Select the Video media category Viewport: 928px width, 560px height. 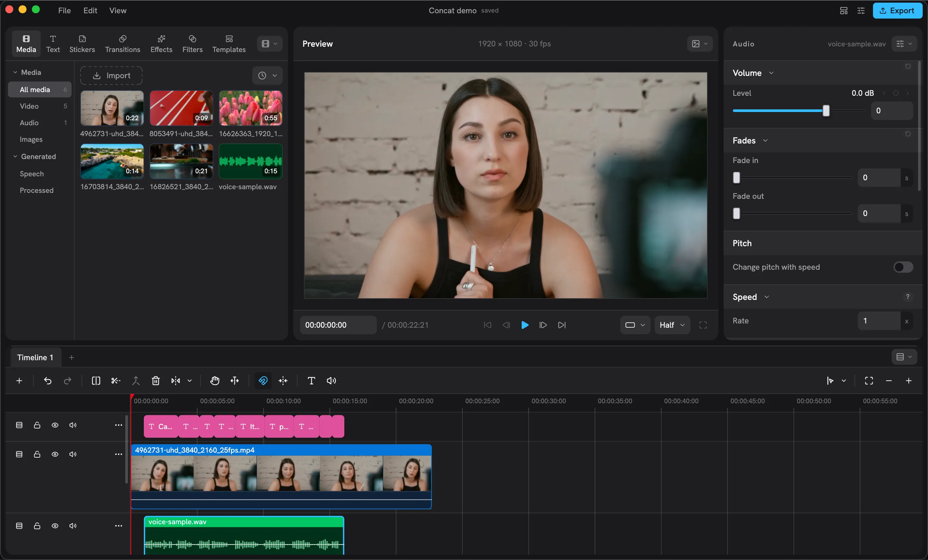point(39,106)
